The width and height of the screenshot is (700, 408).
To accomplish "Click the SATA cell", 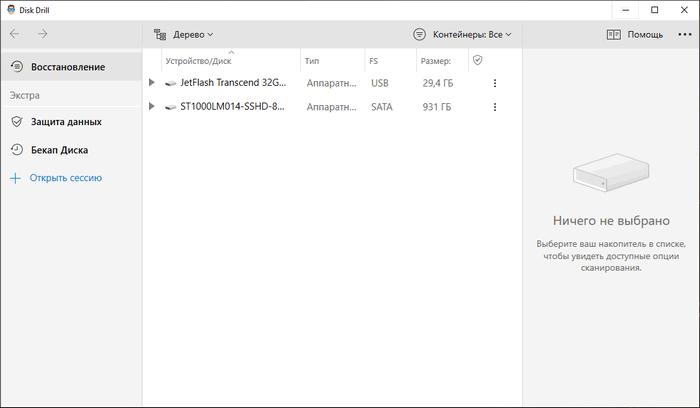I will point(382,107).
